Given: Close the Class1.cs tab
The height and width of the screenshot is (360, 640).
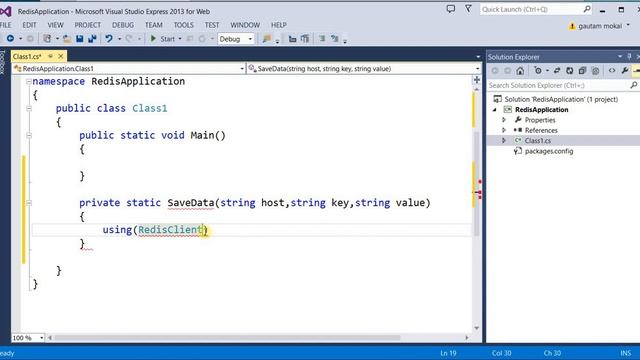Looking at the screenshot, I should tap(61, 56).
